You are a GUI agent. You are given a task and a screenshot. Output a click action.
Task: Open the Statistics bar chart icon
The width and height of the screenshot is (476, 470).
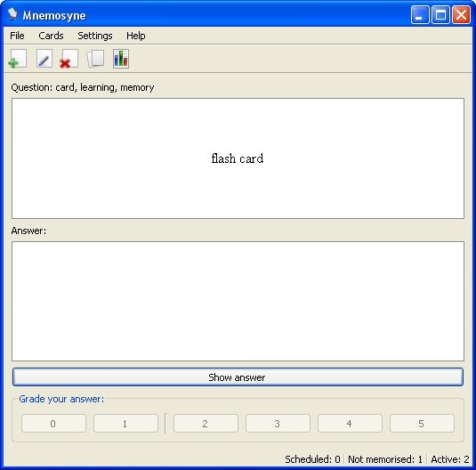point(121,59)
